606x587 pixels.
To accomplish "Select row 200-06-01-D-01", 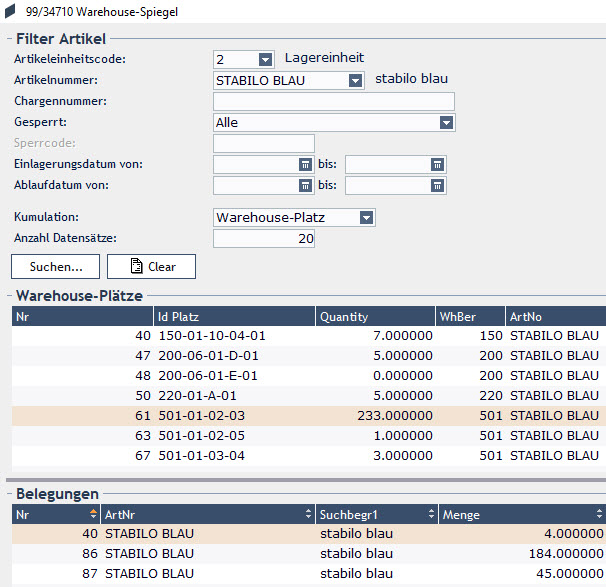I will tap(309, 356).
